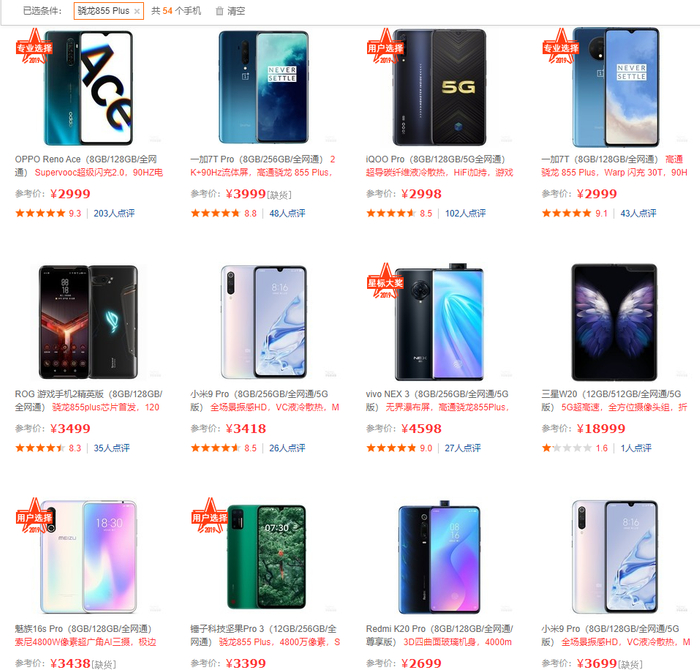The width and height of the screenshot is (700, 670).
Task: Click star rating of 三星W20
Action: coord(567,448)
